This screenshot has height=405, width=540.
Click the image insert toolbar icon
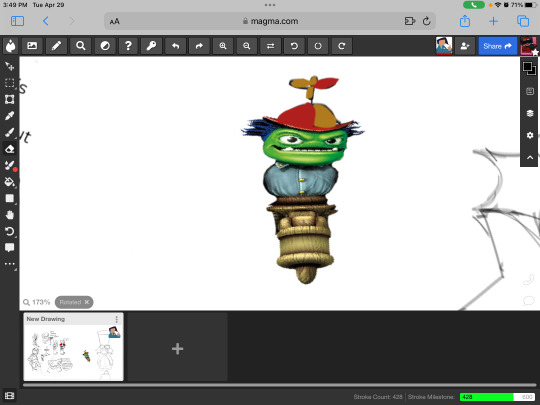[32, 46]
